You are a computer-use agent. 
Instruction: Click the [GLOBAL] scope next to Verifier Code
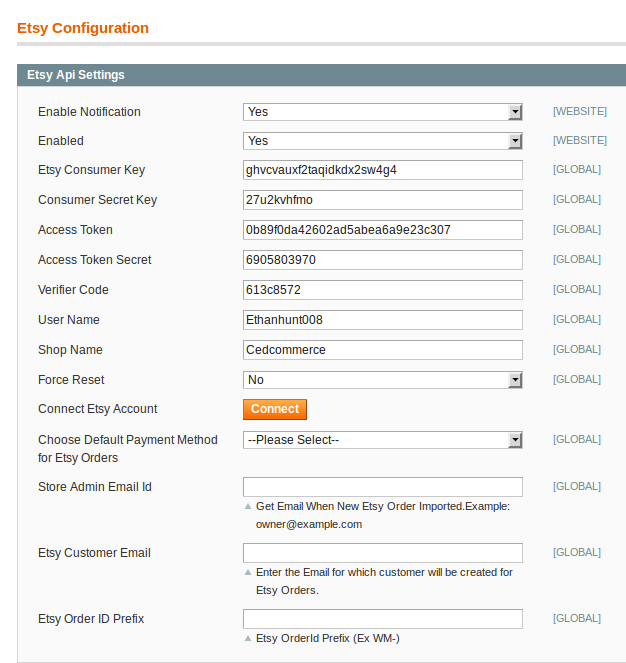(x=577, y=290)
